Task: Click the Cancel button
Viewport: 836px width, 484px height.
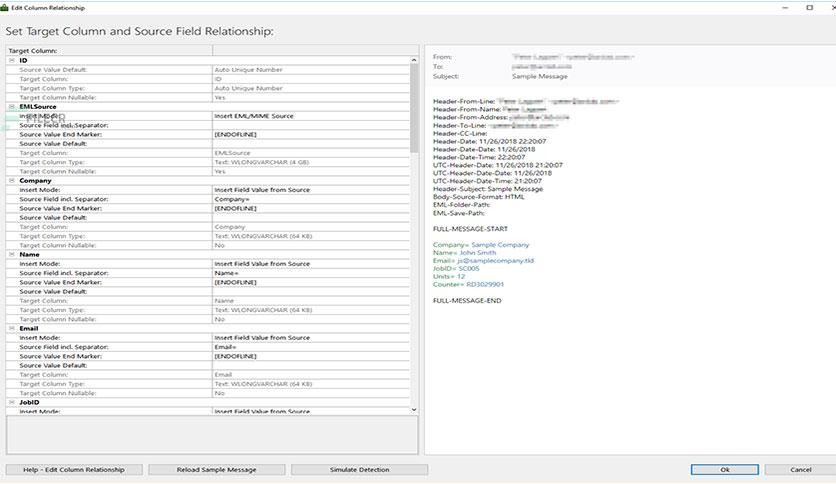Action: (x=800, y=470)
